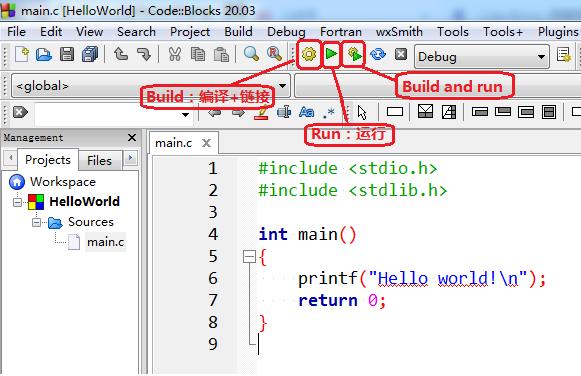Switch to the Projects tab
Viewport: 581px width, 376px height.
point(48,160)
